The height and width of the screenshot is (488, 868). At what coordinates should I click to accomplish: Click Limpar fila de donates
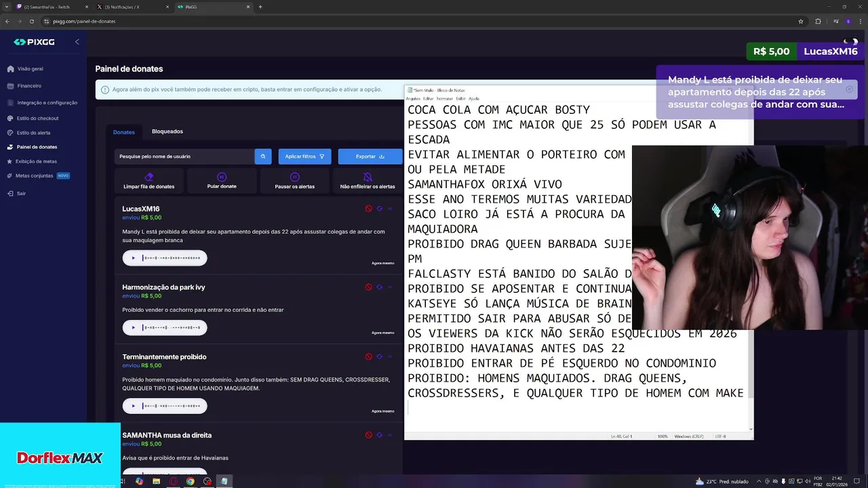click(x=149, y=181)
